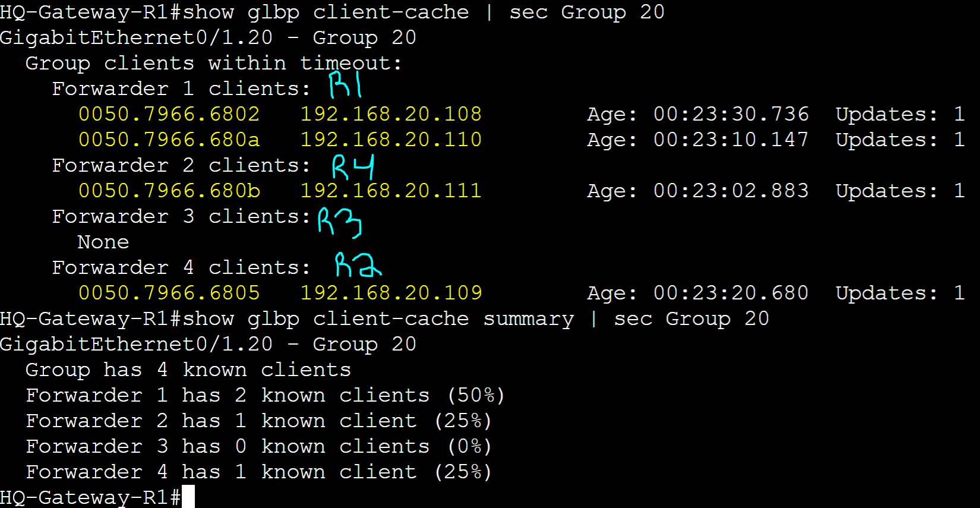Click the MAC address 0050.7966.6805
This screenshot has height=508, width=980.
coord(169,293)
